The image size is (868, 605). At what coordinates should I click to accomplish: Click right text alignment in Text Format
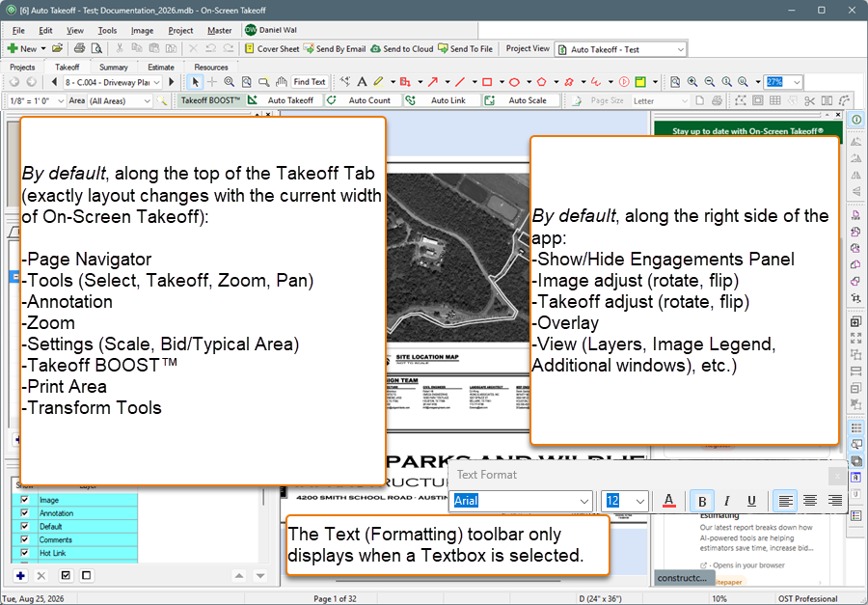pyautogui.click(x=834, y=502)
